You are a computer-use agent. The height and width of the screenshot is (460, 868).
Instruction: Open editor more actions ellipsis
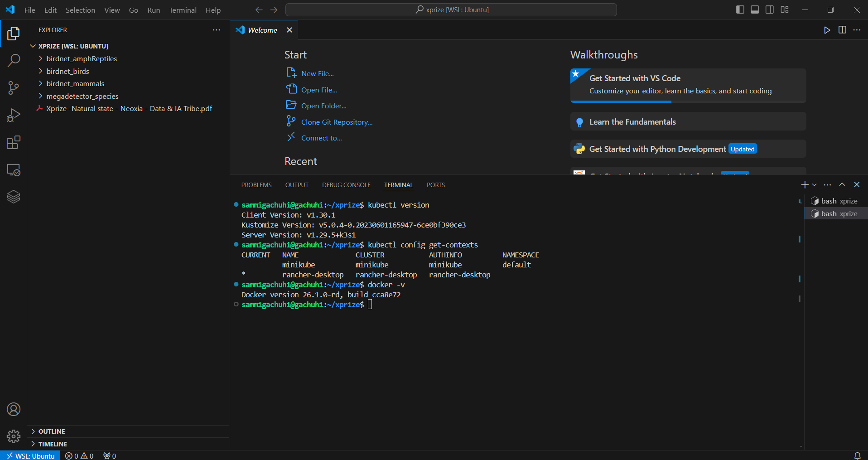point(857,30)
